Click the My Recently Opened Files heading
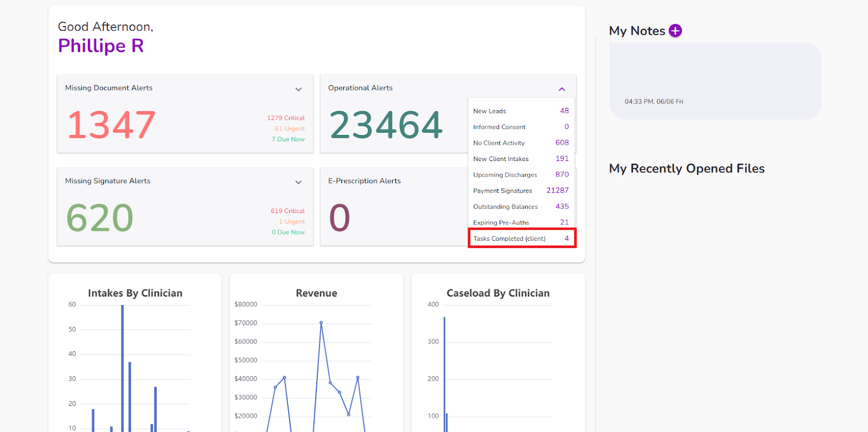868x432 pixels. [x=687, y=169]
